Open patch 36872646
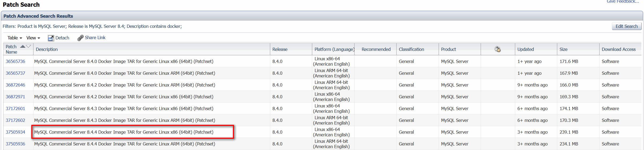The height and width of the screenshot is (150, 644). [16, 85]
